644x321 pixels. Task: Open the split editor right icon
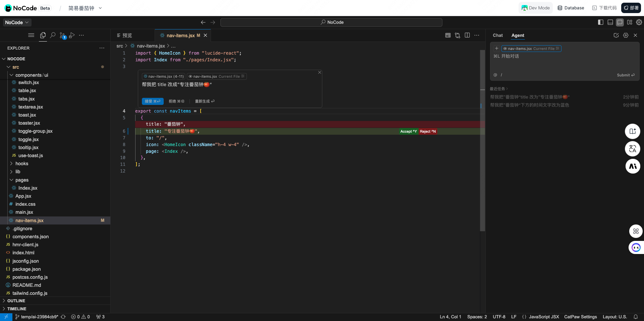point(467,35)
